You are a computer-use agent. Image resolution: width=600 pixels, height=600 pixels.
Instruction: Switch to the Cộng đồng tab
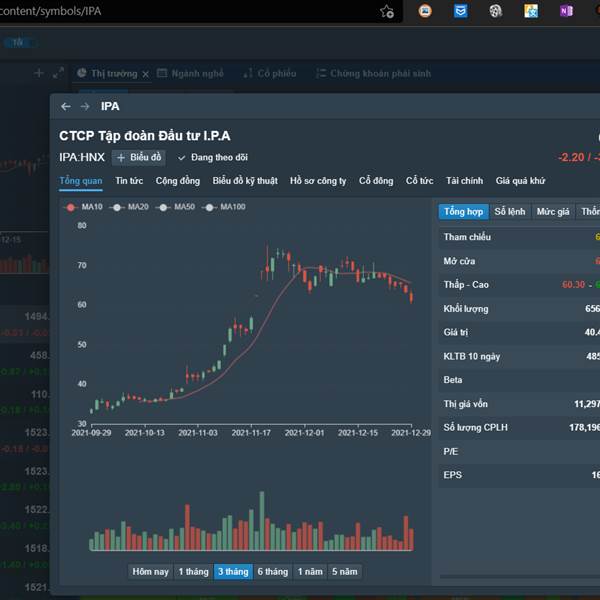pos(178,181)
